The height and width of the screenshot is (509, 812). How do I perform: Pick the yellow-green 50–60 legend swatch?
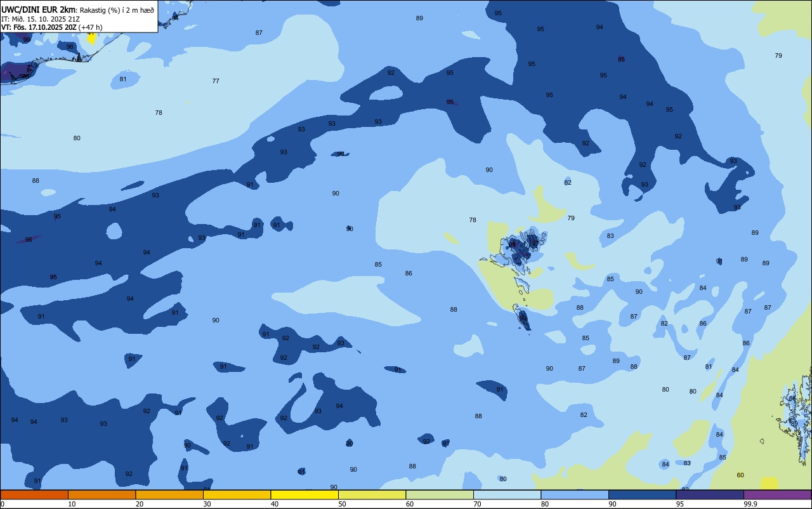pos(372,494)
